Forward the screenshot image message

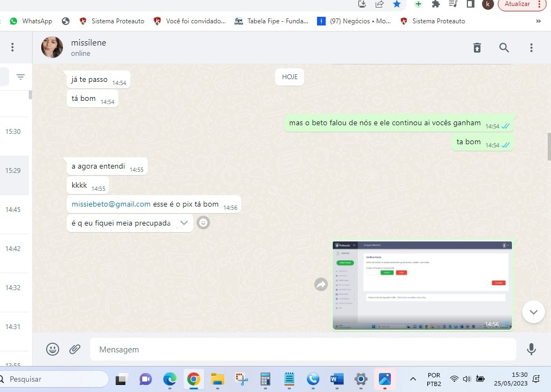[321, 285]
